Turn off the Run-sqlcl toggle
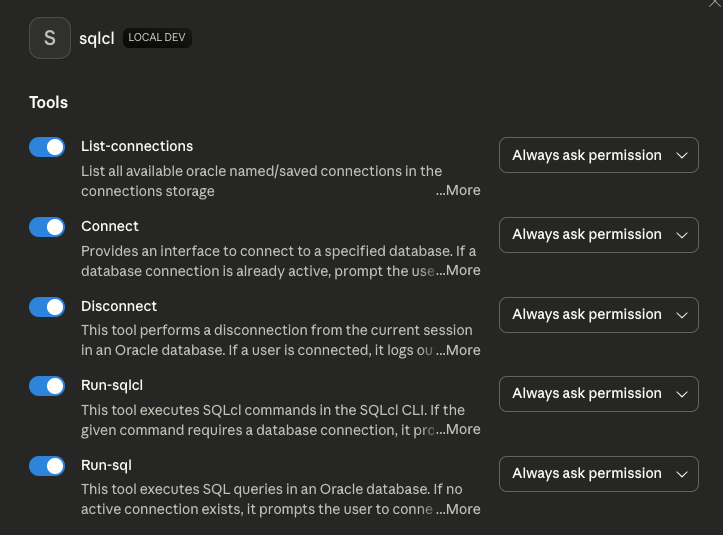Screen dimensions: 723x535 tap(47, 386)
